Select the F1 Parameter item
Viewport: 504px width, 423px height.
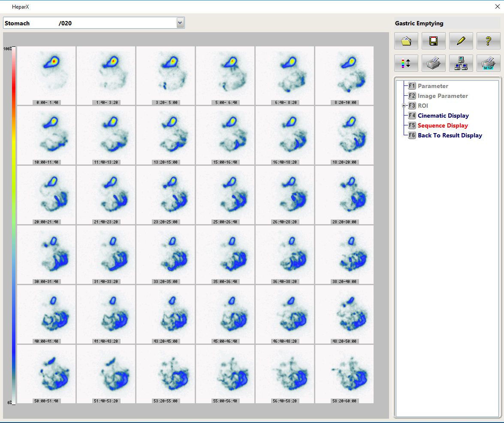coord(433,86)
